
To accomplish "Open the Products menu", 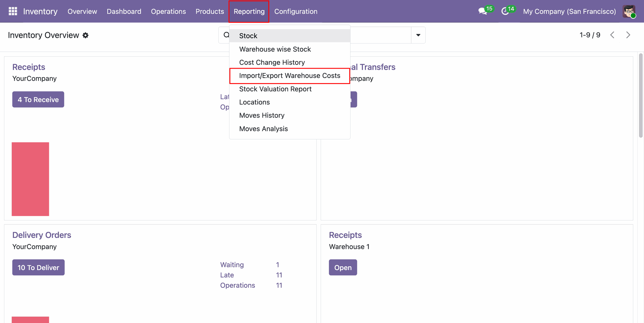I will (210, 11).
